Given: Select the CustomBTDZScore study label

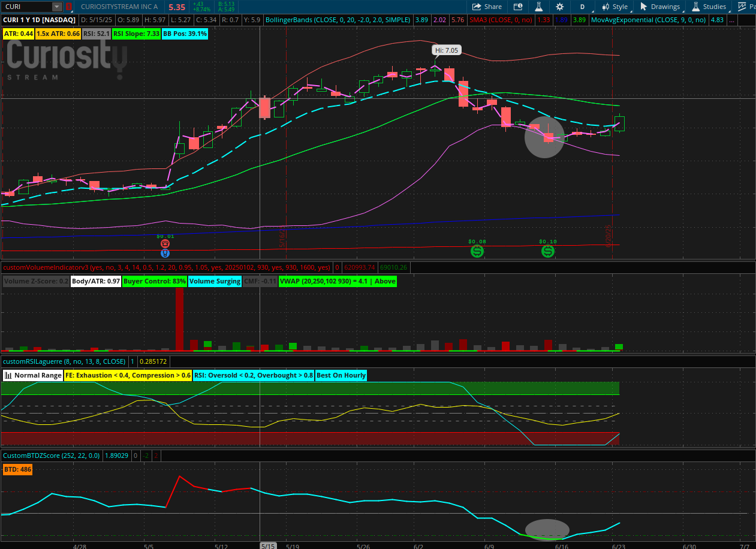Looking at the screenshot, I should (x=52, y=456).
